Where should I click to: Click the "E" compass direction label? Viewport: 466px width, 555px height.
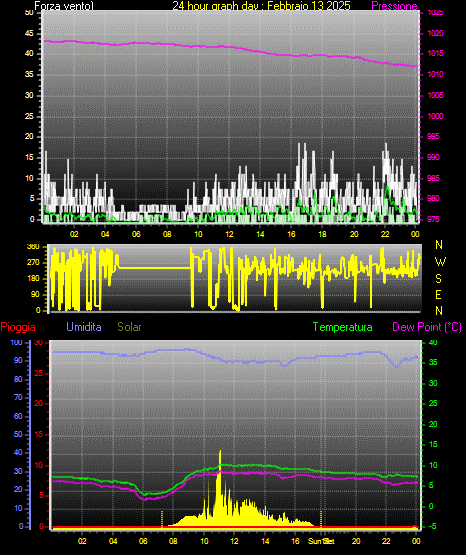coord(438,295)
